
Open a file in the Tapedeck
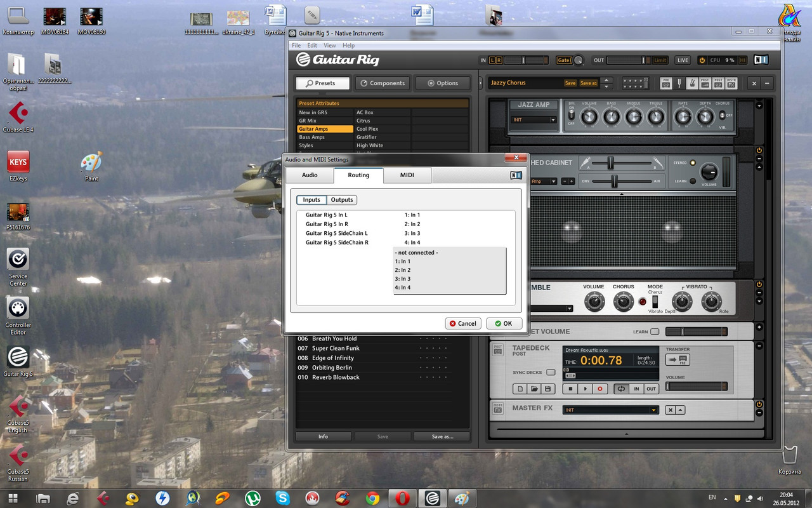[534, 389]
